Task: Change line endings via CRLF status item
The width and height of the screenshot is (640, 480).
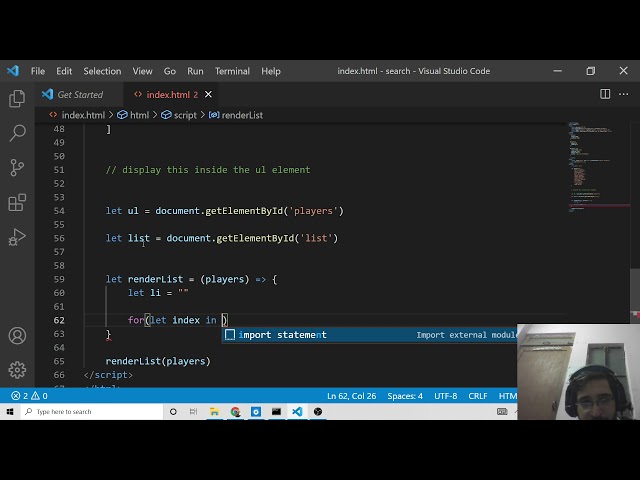Action: click(x=478, y=396)
